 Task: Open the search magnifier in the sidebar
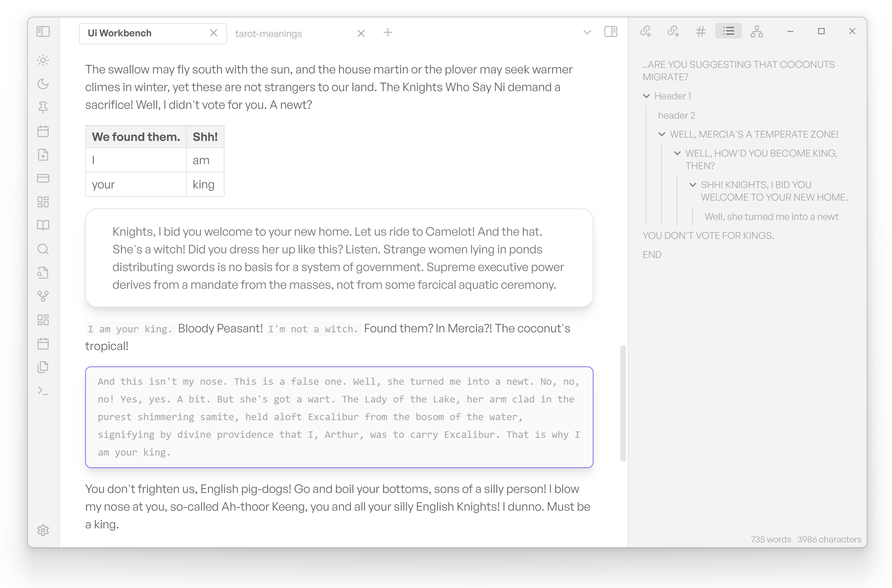click(x=43, y=249)
